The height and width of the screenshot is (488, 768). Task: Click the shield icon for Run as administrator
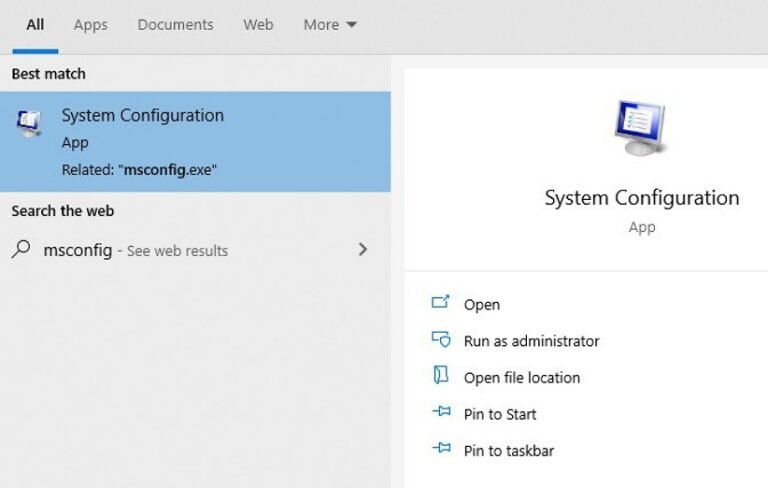pyautogui.click(x=441, y=340)
